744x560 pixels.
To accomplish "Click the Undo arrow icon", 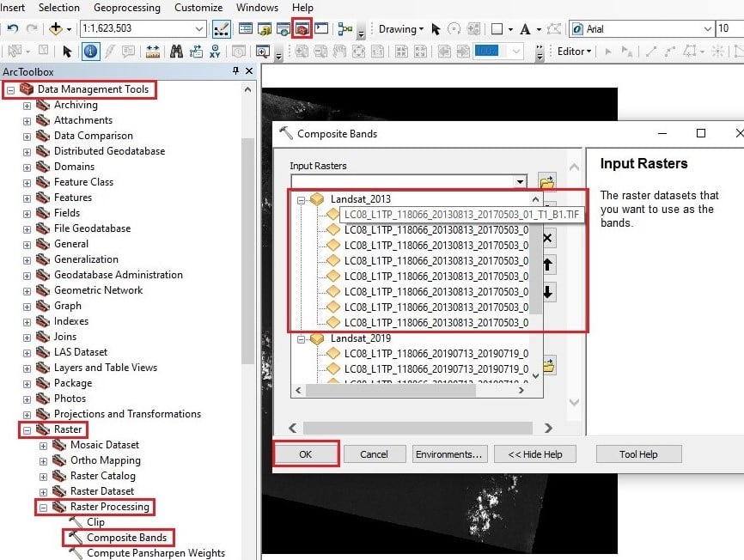I will pyautogui.click(x=13, y=29).
